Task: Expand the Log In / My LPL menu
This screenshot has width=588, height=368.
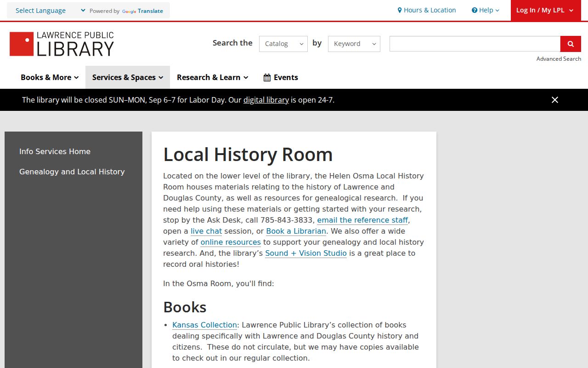Action: point(545,10)
